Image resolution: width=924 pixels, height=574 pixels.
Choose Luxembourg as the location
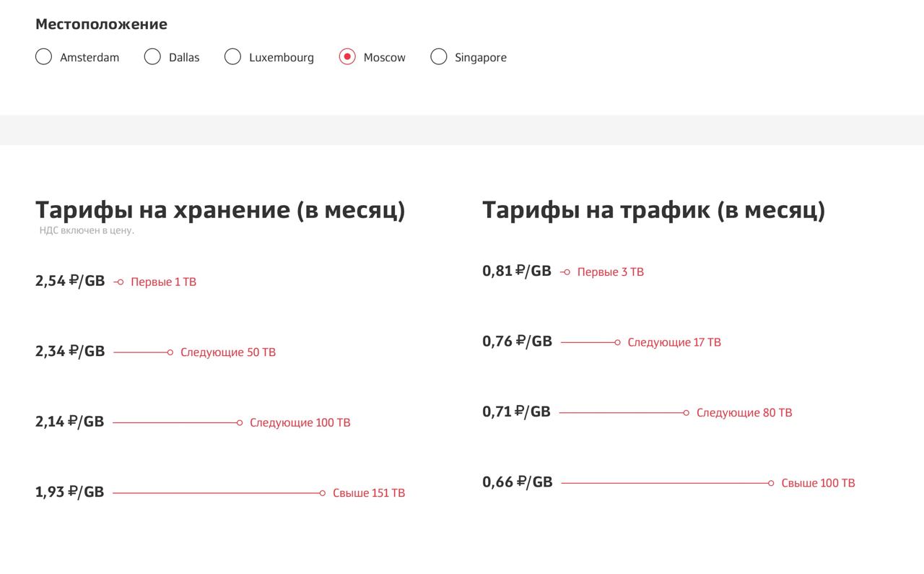tap(232, 56)
